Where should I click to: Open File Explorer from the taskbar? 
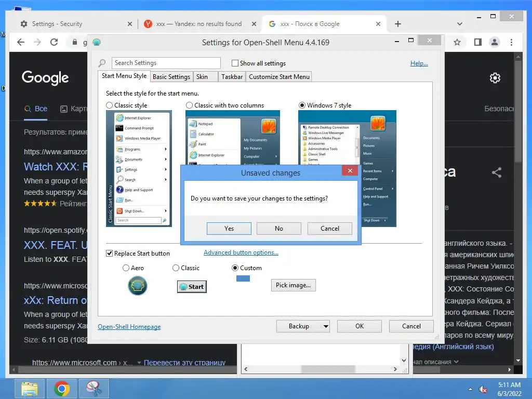[x=30, y=389]
